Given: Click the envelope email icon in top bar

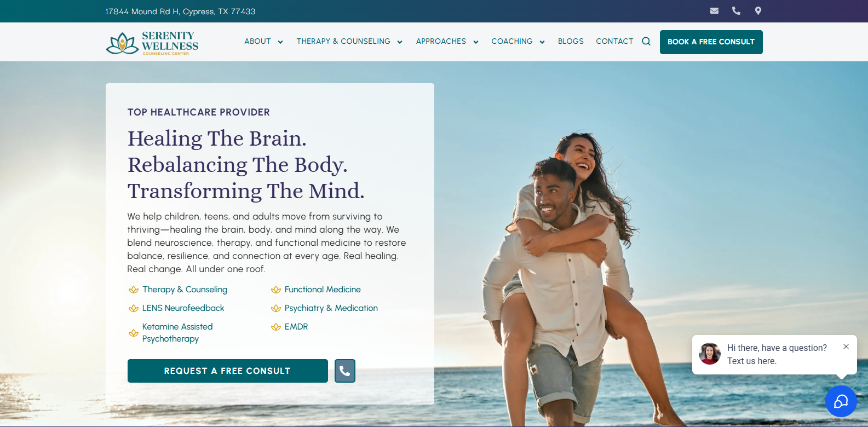Looking at the screenshot, I should pos(714,11).
